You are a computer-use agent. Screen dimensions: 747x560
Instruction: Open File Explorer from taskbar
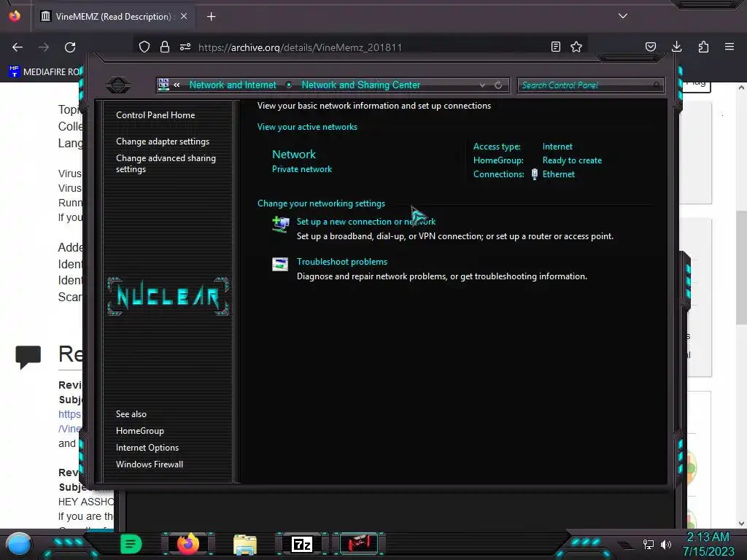[245, 545]
